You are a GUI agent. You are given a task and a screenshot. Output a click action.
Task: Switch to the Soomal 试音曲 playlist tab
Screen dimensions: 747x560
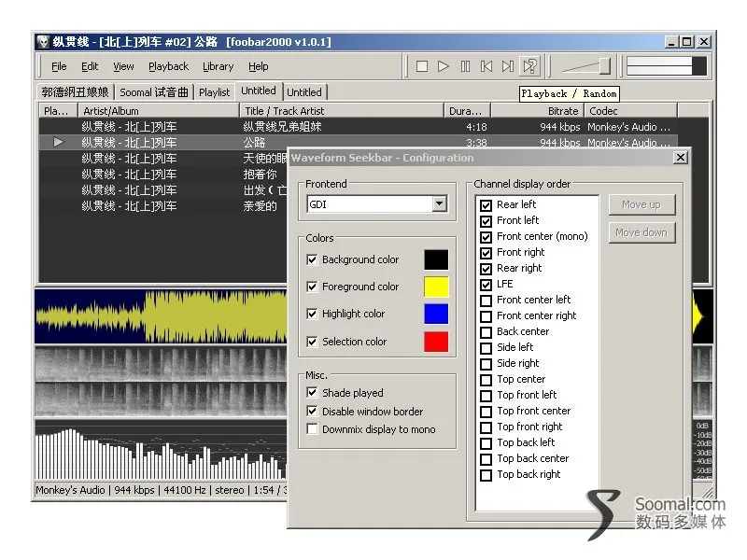click(x=154, y=91)
